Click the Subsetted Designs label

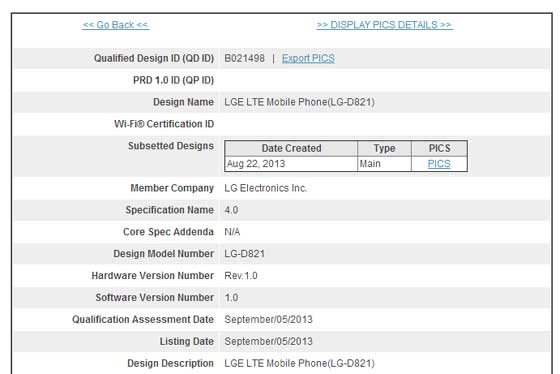click(171, 146)
